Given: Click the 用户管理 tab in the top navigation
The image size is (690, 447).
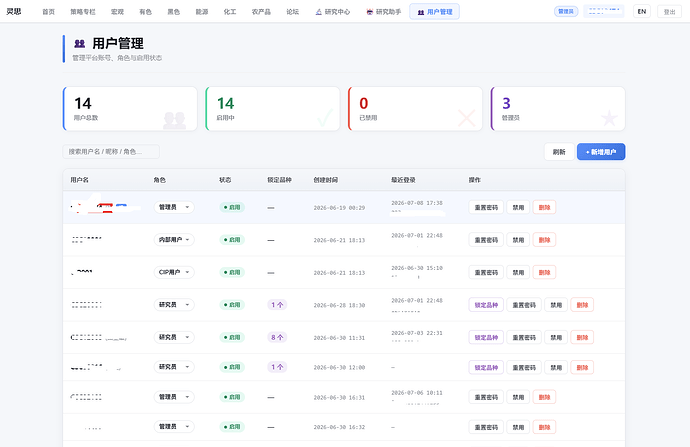Looking at the screenshot, I should 434,12.
